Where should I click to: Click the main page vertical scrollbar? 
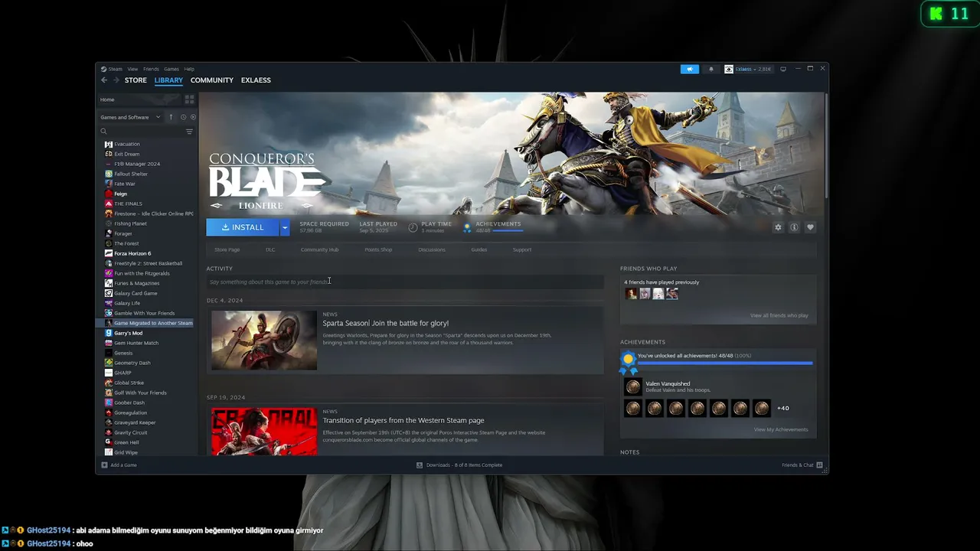826,145
